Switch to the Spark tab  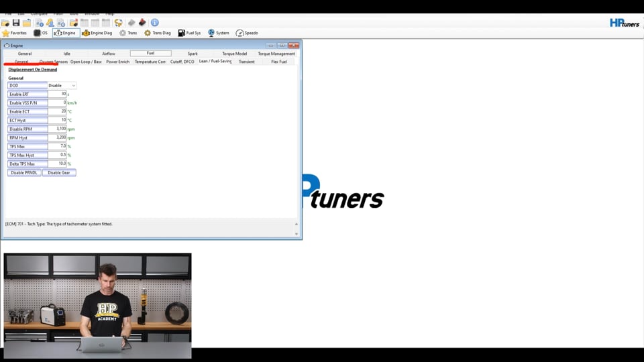click(x=193, y=54)
